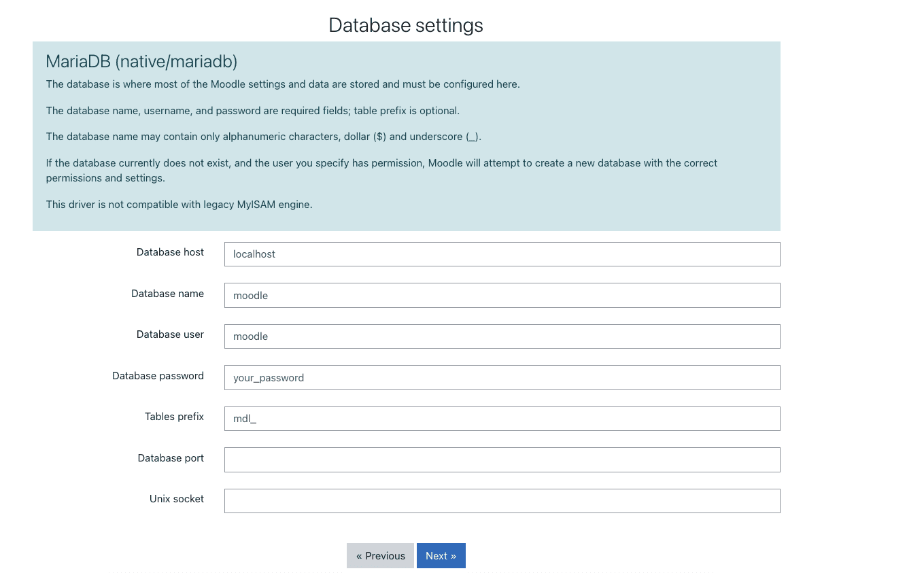
Task: Focus the empty Unix socket input
Action: point(502,501)
